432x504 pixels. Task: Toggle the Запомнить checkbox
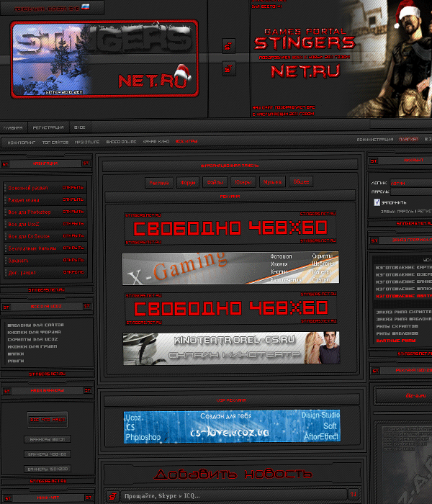377,202
